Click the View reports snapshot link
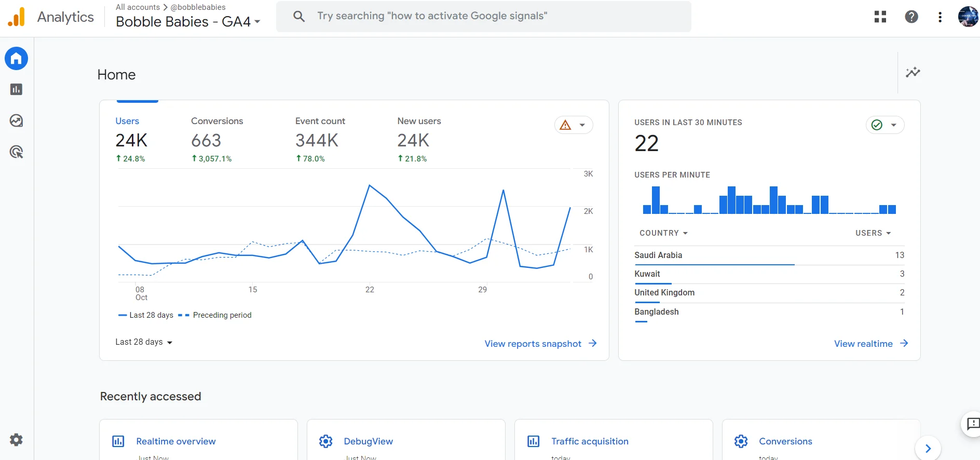The height and width of the screenshot is (460, 980). click(x=533, y=344)
